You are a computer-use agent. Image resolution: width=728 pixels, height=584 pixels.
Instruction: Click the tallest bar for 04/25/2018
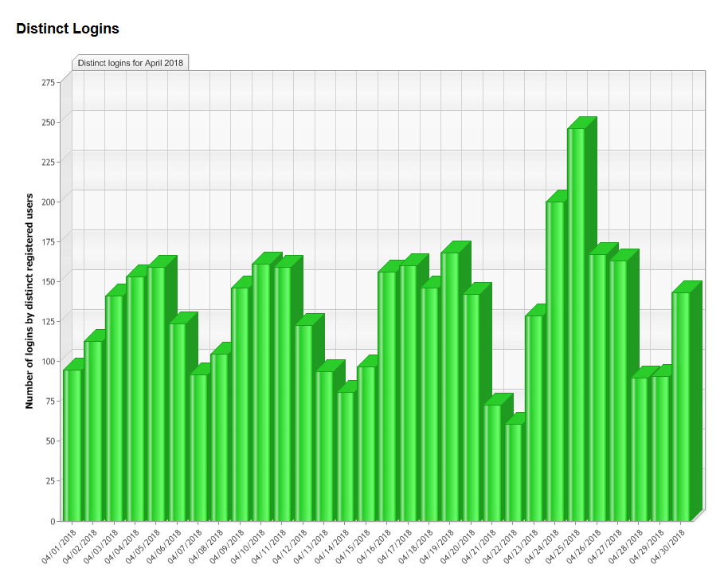(x=576, y=324)
